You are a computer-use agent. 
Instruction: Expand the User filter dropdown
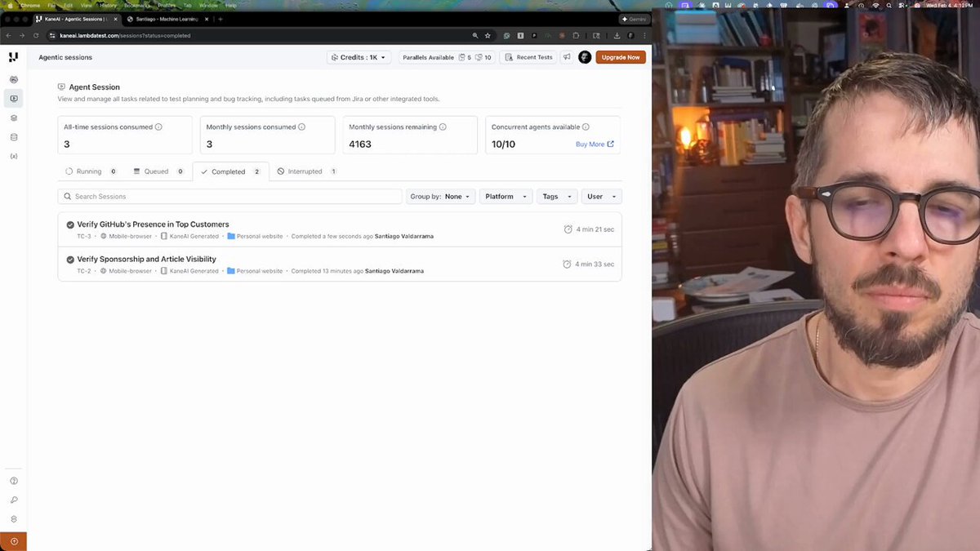(x=601, y=197)
